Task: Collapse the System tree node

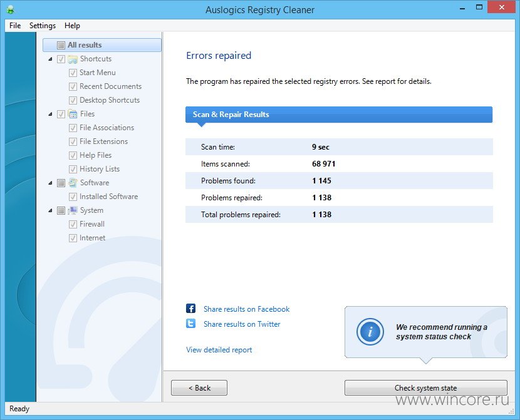Action: click(50, 210)
